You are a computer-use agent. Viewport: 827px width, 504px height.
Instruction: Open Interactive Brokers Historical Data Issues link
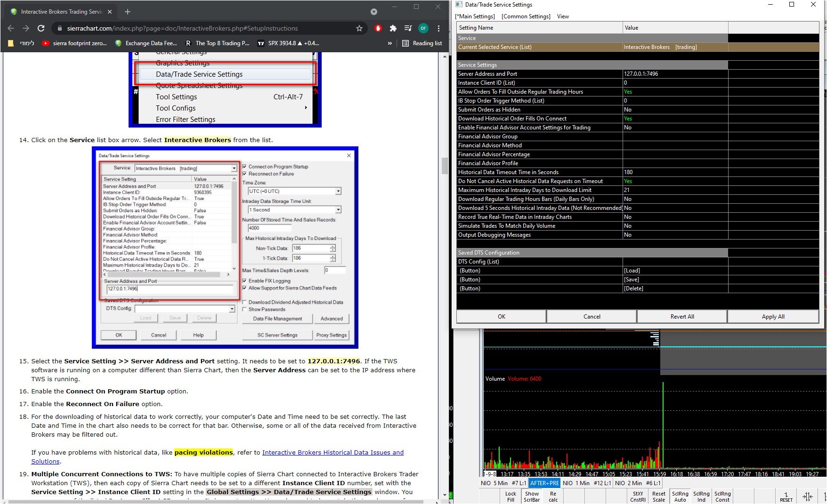(x=332, y=452)
